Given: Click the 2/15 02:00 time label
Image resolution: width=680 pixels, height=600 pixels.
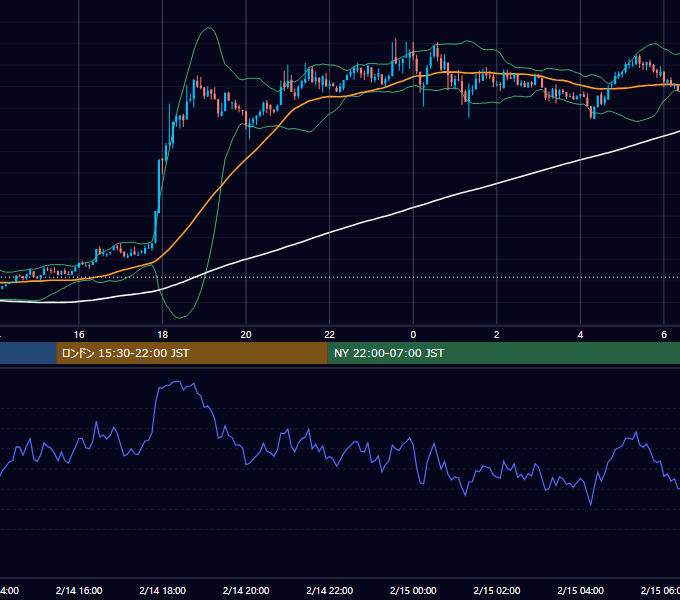Looking at the screenshot, I should coord(497,590).
